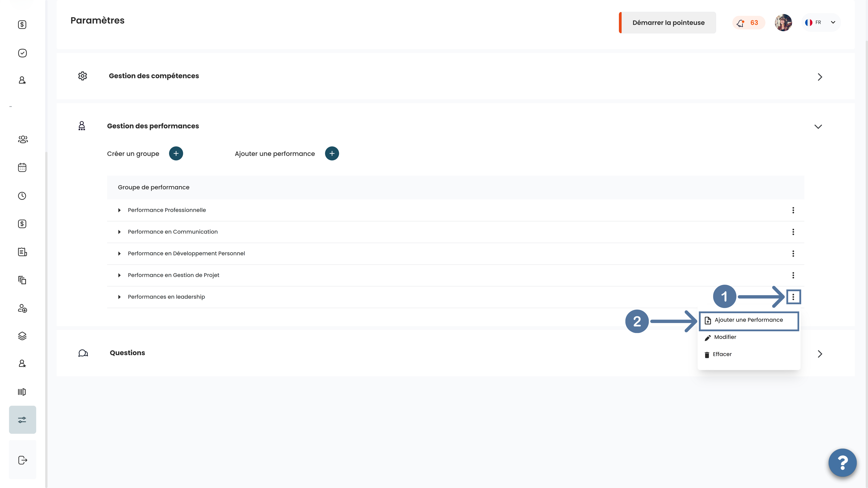Click the Performance Professionnelle row text

167,210
